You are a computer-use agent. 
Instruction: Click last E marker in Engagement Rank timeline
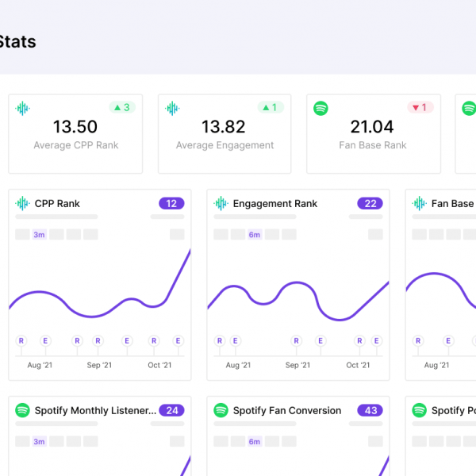376,341
